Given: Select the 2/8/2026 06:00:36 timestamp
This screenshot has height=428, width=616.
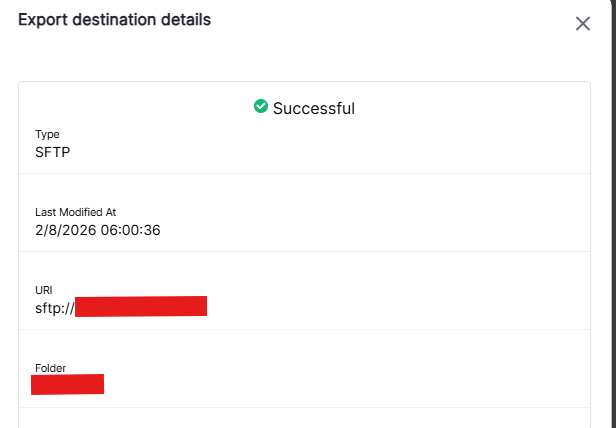Looking at the screenshot, I should click(98, 230).
